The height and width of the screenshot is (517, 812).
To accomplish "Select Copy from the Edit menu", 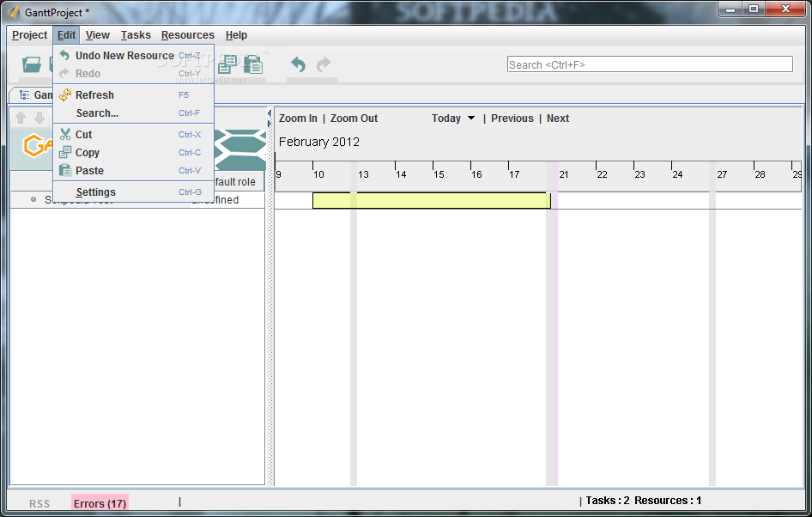I will pyautogui.click(x=134, y=152).
